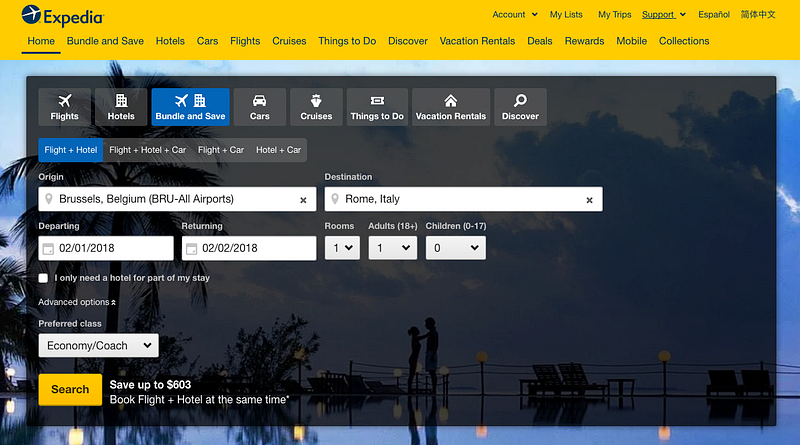Viewport: 800px width, 445px height.
Task: Select the Flights airplane tab
Action: click(x=64, y=107)
